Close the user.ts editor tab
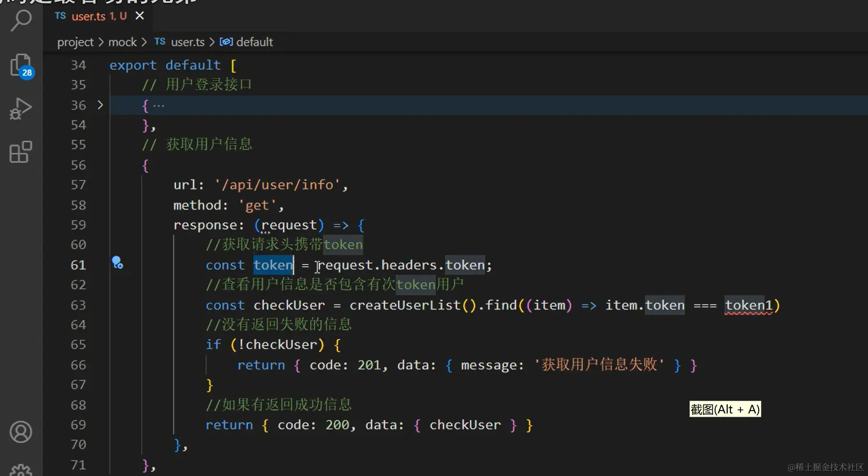This screenshot has height=476, width=868. [139, 16]
